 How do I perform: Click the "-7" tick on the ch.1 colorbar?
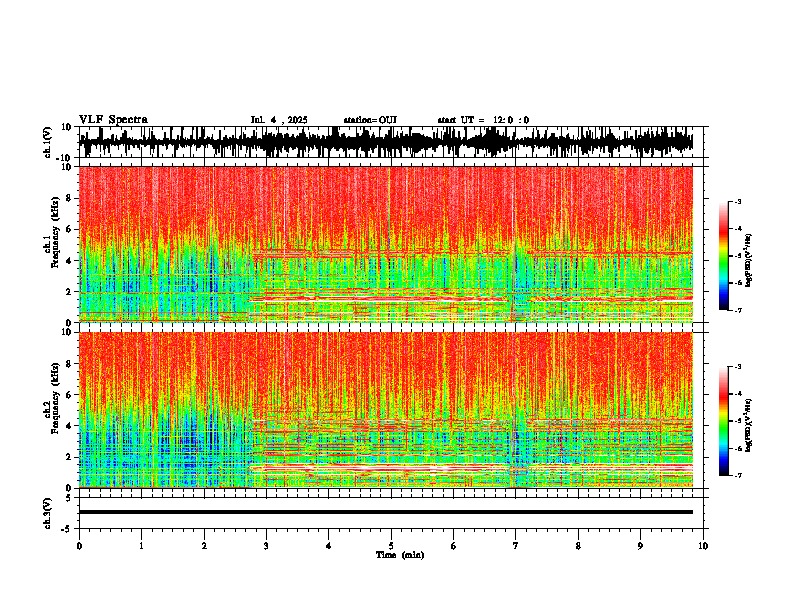737,310
